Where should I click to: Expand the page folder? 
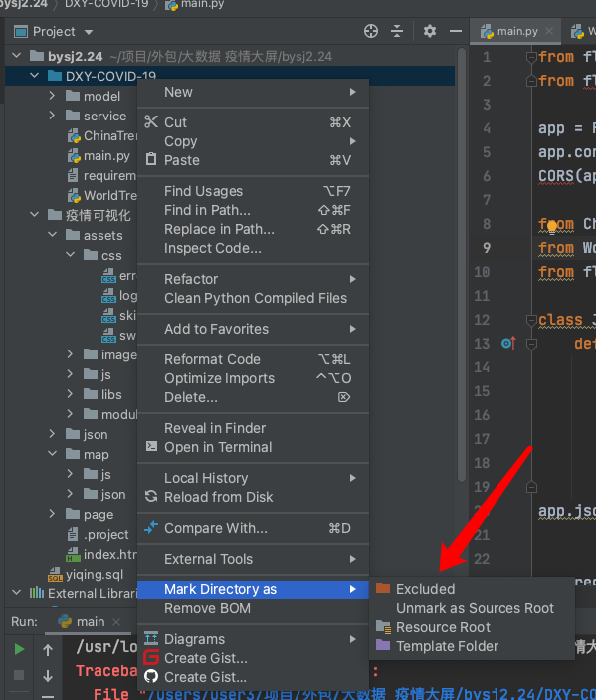52,514
